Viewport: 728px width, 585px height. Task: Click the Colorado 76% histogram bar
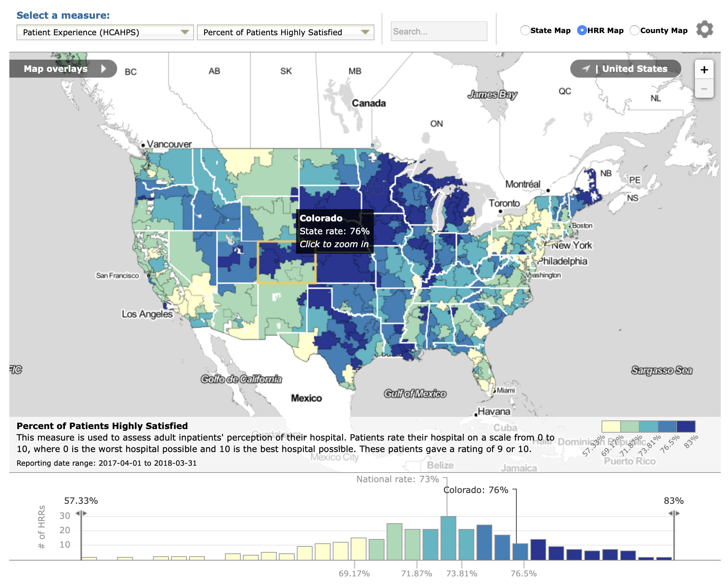(x=520, y=552)
